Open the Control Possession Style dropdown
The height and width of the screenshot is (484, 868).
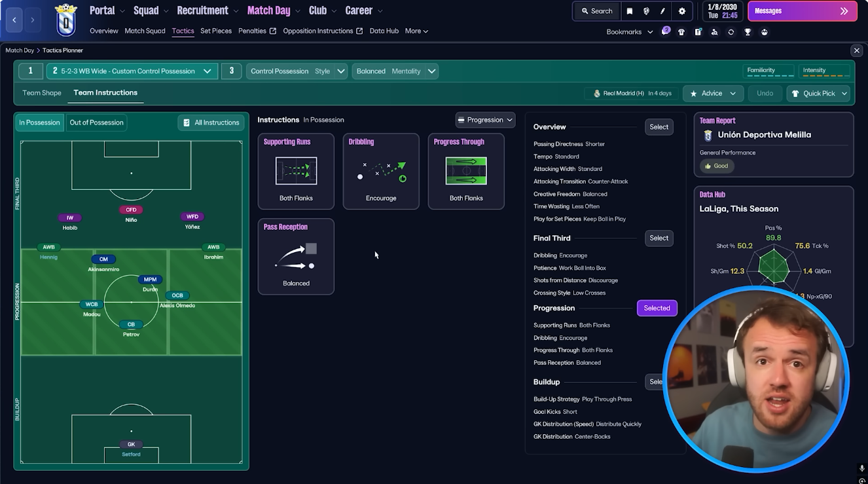tap(297, 71)
